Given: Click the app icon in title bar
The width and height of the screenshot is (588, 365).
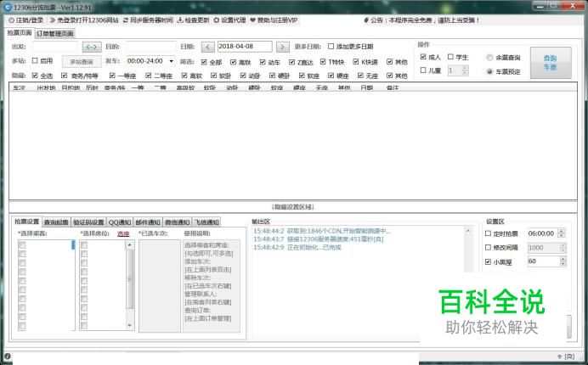Looking at the screenshot, I should coord(8,7).
